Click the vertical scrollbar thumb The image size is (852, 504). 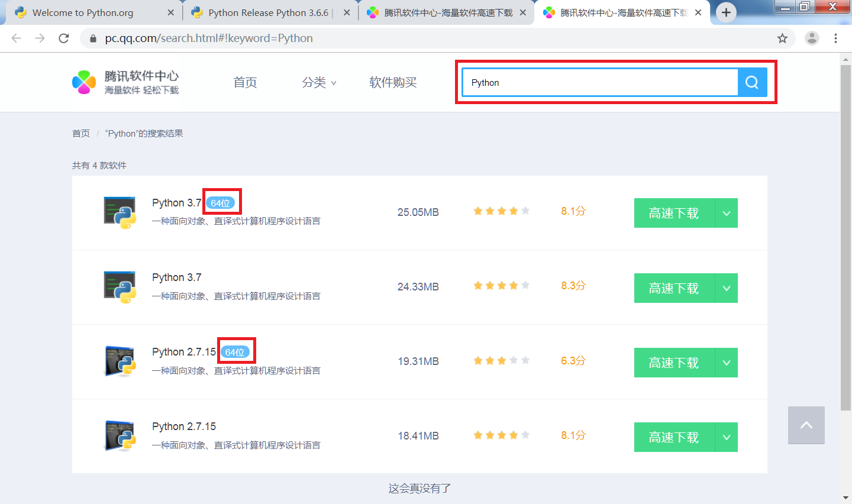845,237
